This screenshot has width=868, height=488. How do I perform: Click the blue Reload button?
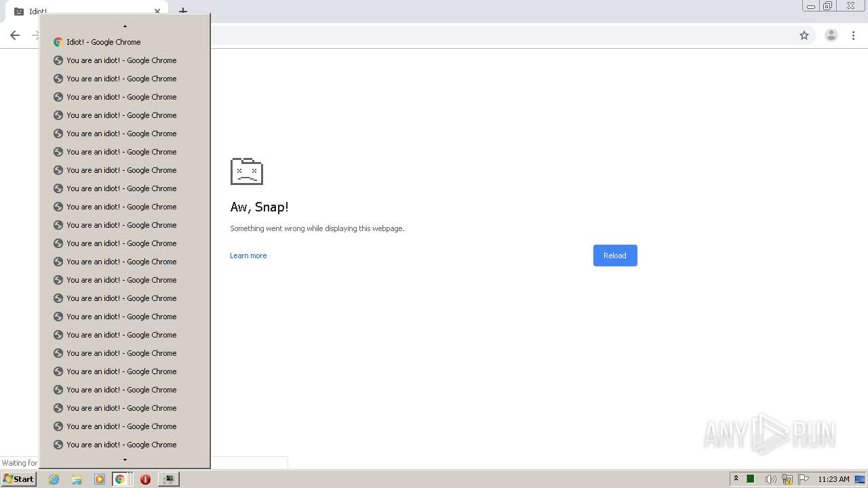coord(615,256)
